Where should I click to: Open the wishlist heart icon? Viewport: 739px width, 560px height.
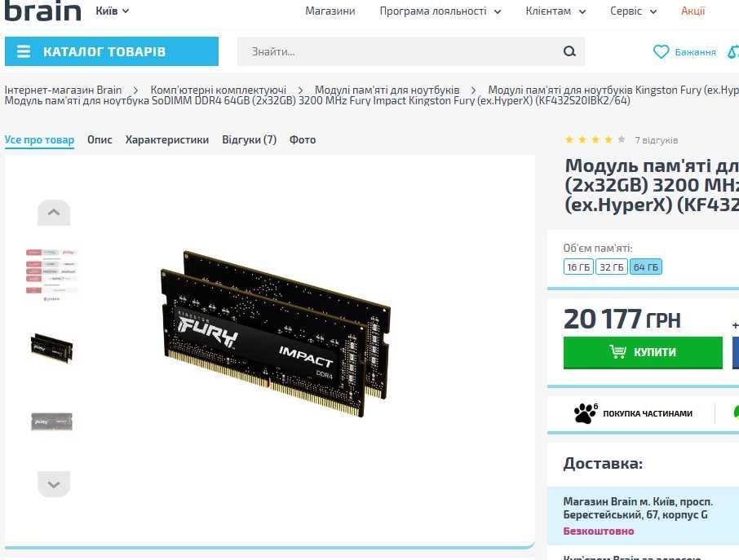coord(661,52)
